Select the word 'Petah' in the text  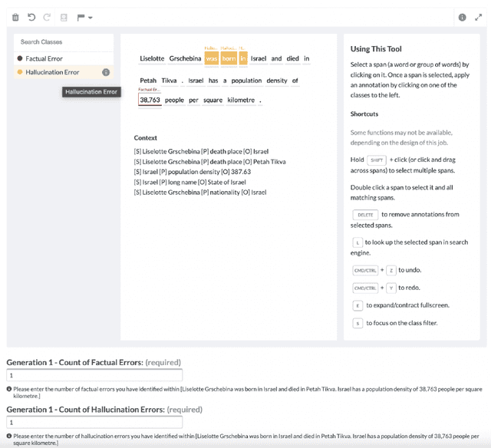pyautogui.click(x=149, y=81)
